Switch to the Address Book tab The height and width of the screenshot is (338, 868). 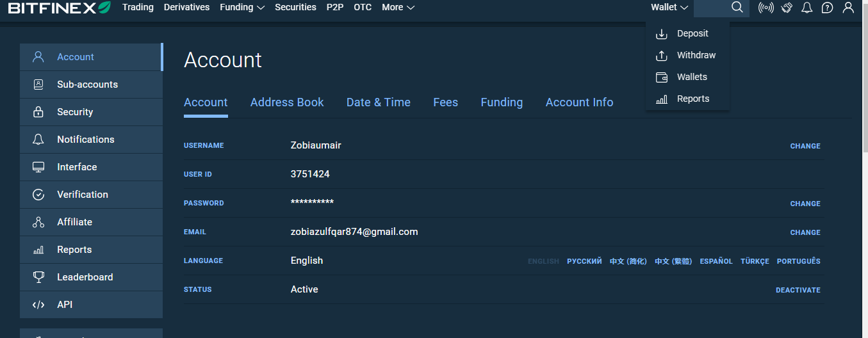(x=287, y=102)
